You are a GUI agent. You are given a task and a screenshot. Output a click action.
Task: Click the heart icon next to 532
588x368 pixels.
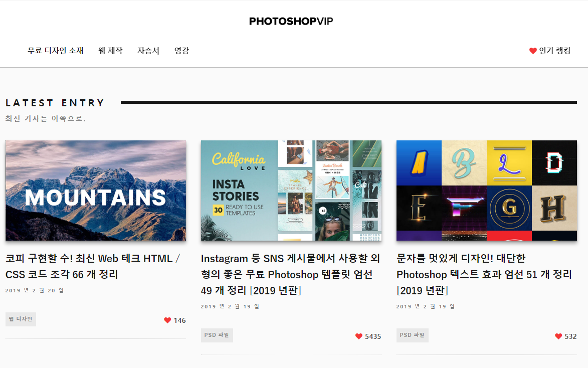pyautogui.click(x=558, y=336)
